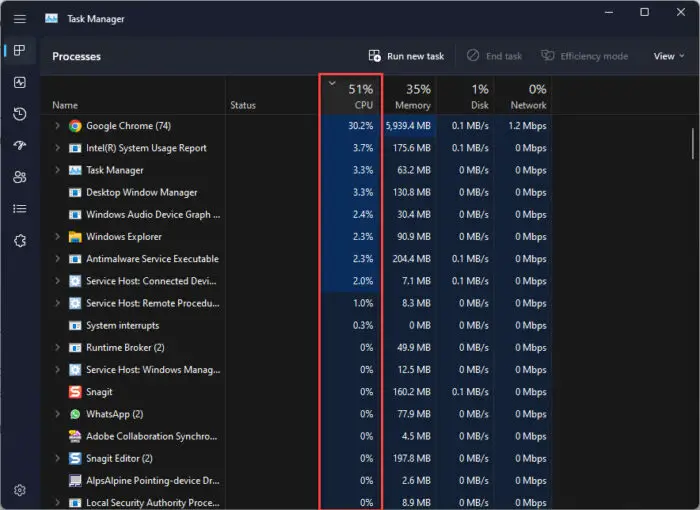This screenshot has width=700, height=510.
Task: Select the Desktop Window Manager row name
Action: tap(142, 192)
